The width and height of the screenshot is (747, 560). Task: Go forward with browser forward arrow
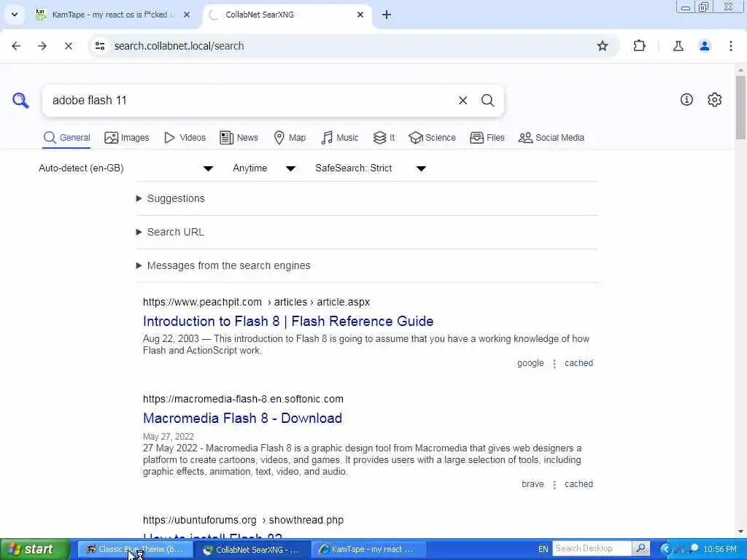pos(42,46)
